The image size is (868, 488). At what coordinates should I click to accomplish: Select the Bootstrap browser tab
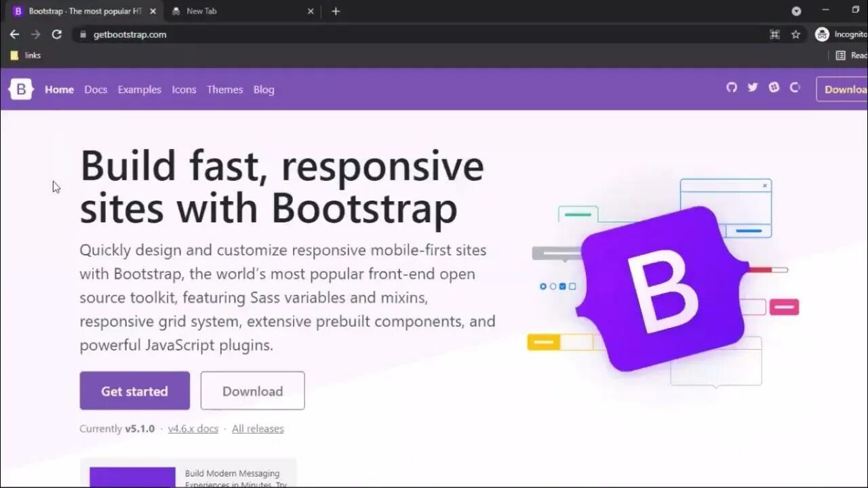pos(85,12)
